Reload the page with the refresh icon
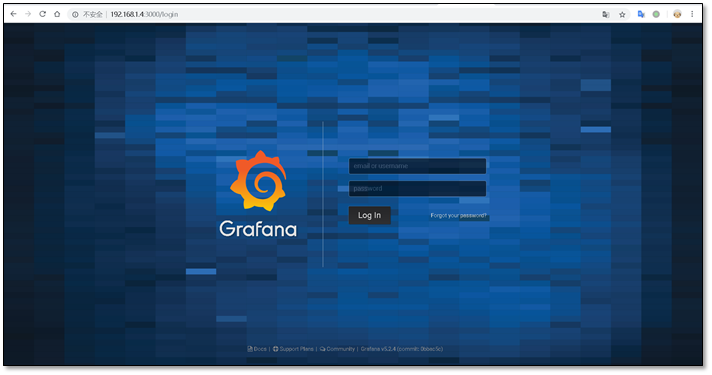Image resolution: width=712 pixels, height=375 pixels. point(43,14)
